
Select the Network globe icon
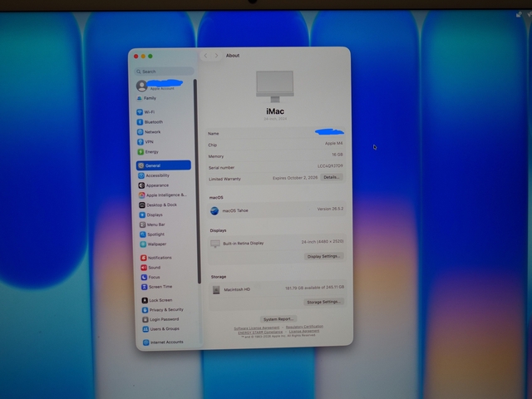[x=140, y=132]
